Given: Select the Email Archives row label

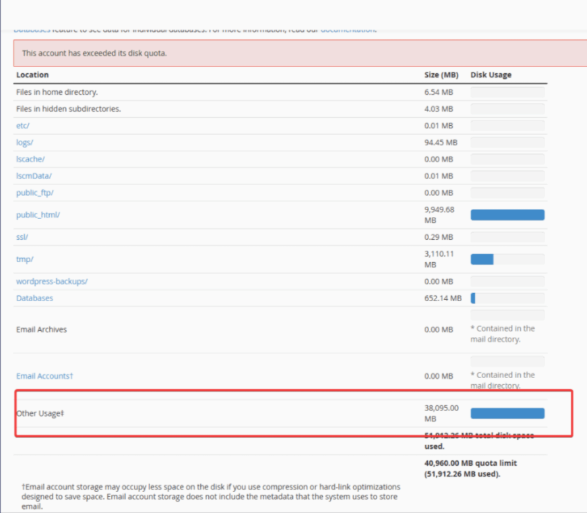Looking at the screenshot, I should pos(41,329).
